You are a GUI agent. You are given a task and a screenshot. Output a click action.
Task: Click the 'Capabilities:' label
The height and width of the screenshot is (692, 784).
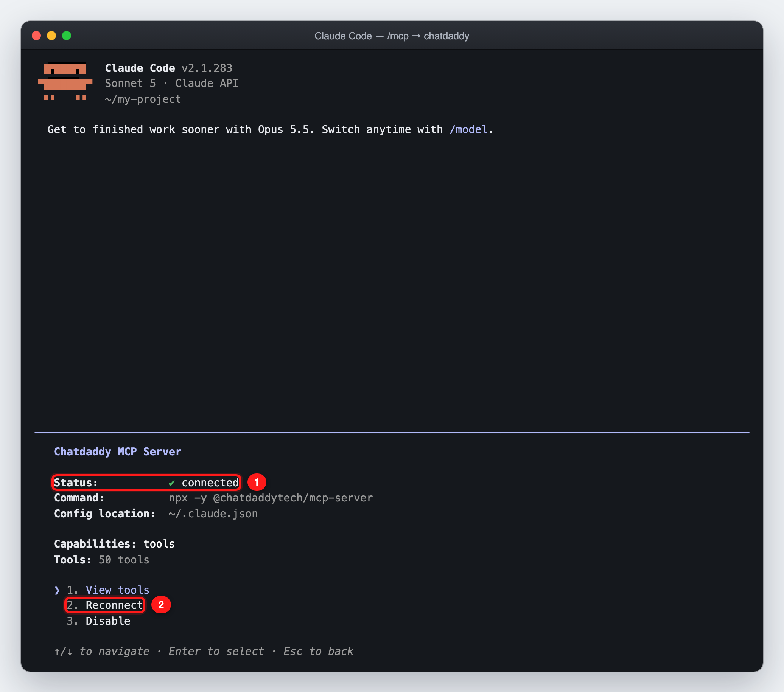(x=95, y=544)
